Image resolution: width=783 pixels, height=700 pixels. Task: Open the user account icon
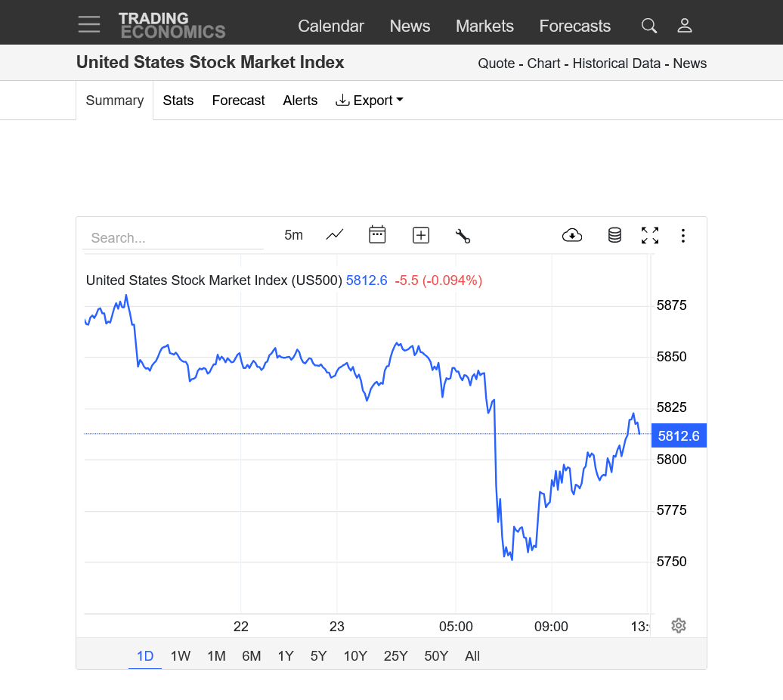684,26
